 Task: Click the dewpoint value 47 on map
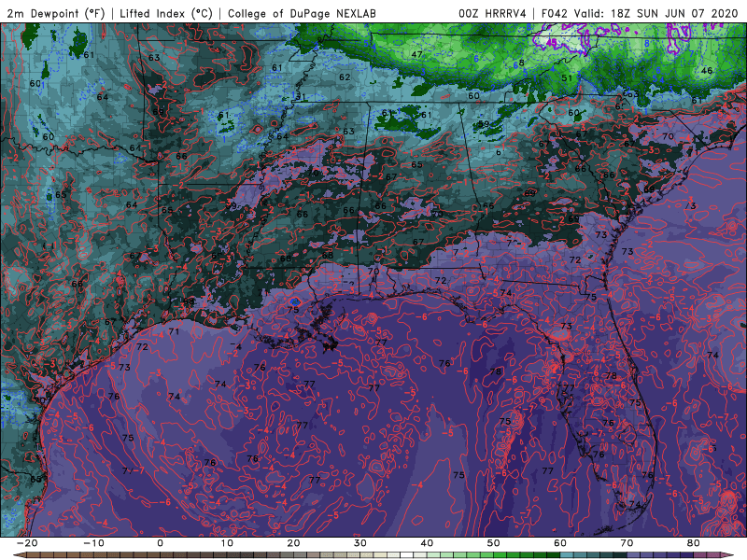point(416,55)
